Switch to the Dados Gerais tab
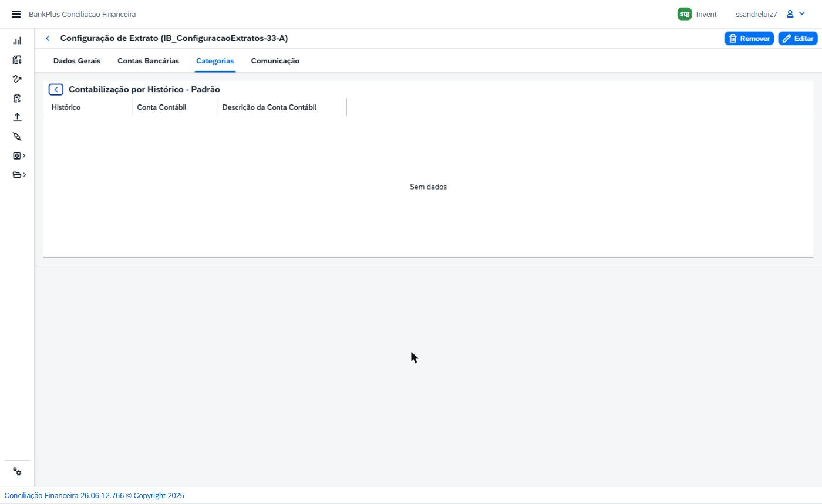The height and width of the screenshot is (504, 822). pos(77,61)
